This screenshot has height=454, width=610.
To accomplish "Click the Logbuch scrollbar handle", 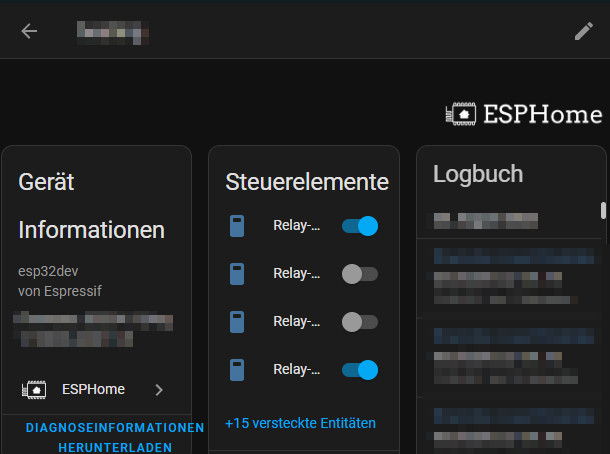I will 603,210.
